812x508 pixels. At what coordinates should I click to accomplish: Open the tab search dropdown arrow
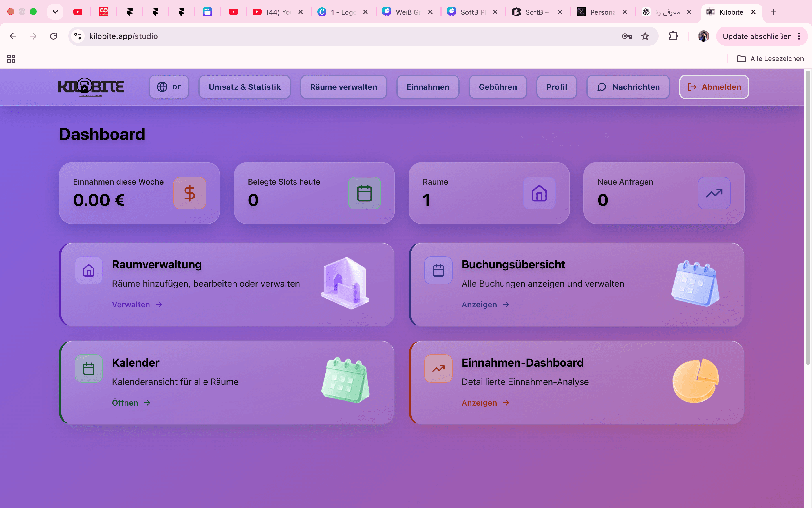[x=55, y=12]
